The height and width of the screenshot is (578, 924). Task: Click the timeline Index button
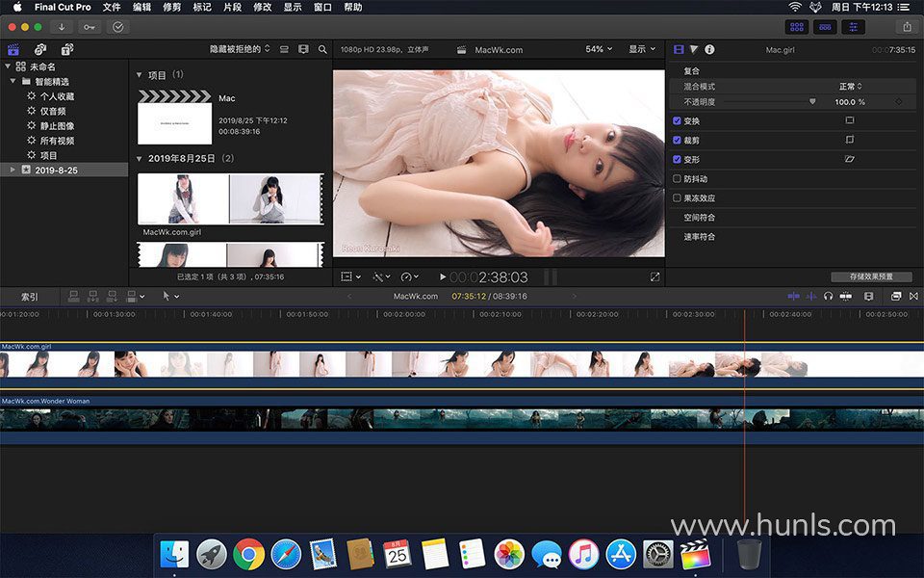pos(30,297)
